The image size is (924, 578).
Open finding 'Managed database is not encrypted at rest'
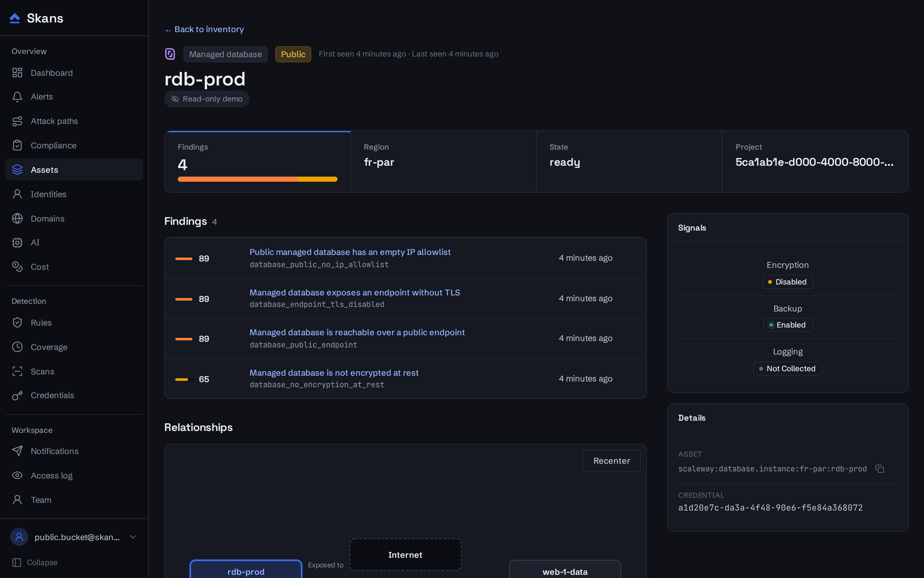(x=334, y=373)
